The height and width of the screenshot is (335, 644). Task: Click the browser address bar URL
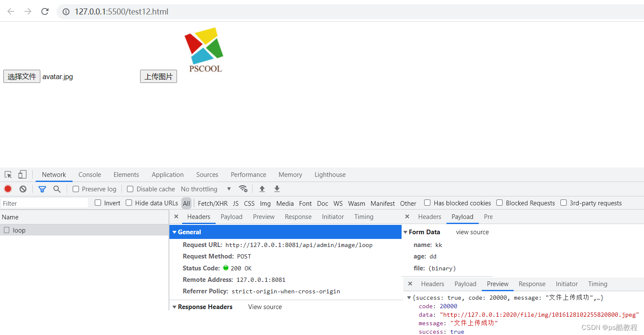(x=121, y=12)
